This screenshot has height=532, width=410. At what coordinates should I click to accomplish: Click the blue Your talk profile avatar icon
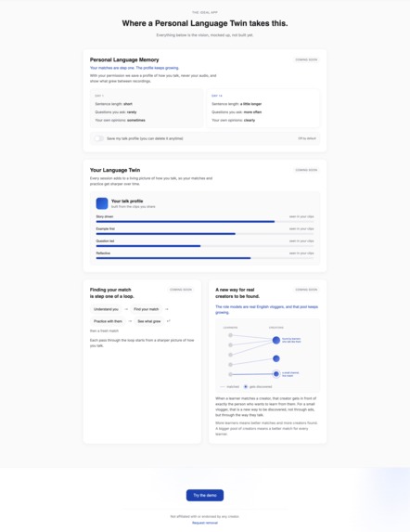[102, 203]
